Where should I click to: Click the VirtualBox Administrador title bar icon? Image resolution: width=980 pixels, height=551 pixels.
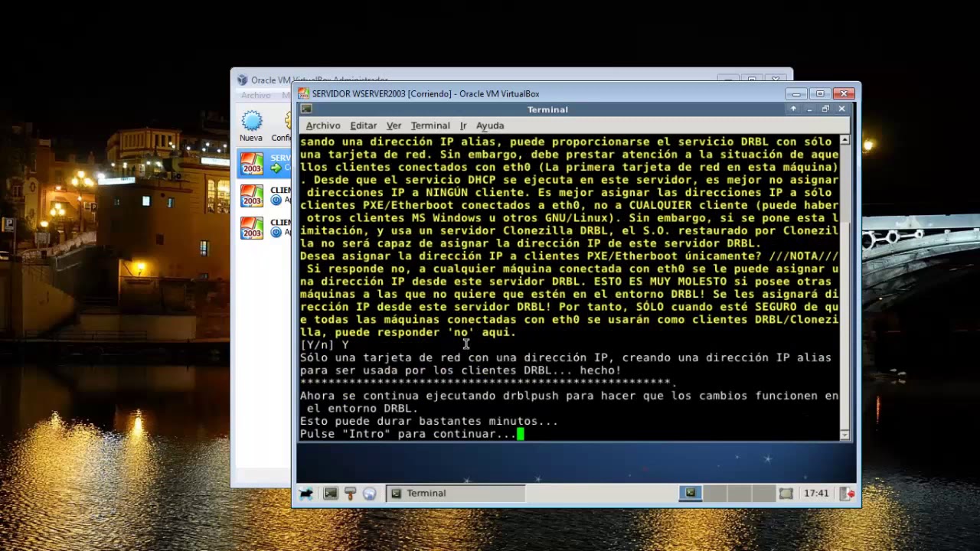click(243, 80)
